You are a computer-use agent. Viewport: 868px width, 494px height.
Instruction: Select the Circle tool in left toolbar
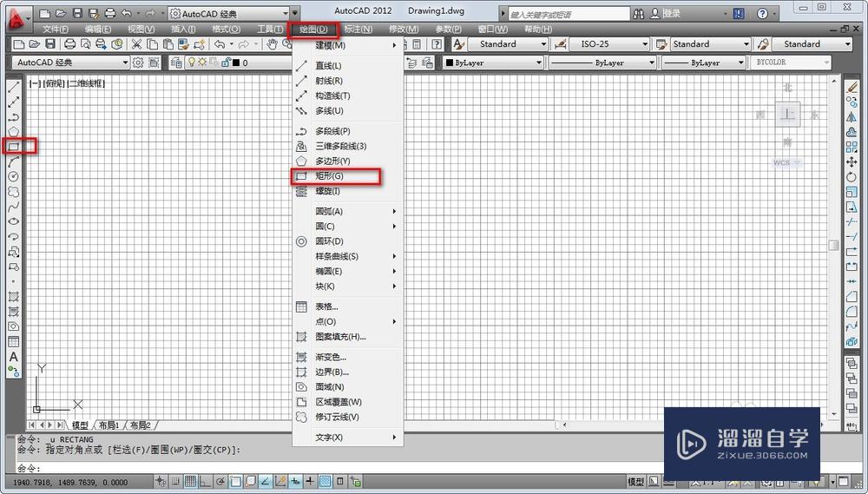[x=13, y=176]
